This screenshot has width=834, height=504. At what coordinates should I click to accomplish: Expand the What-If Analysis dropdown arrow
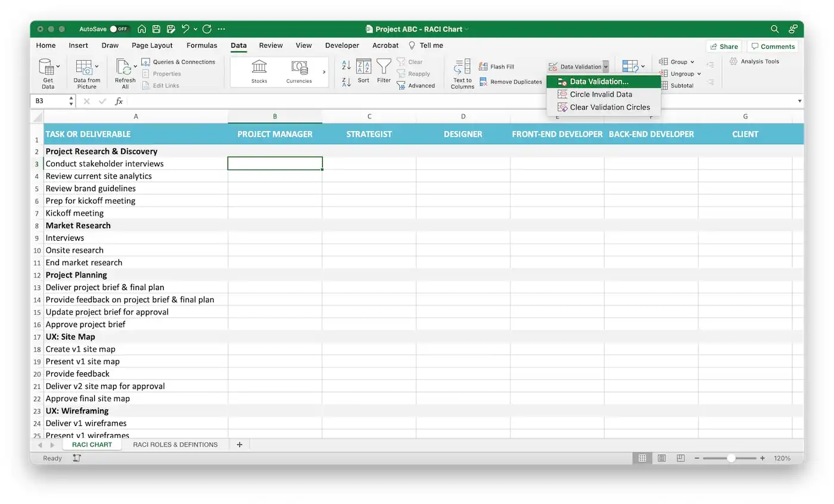(x=643, y=66)
